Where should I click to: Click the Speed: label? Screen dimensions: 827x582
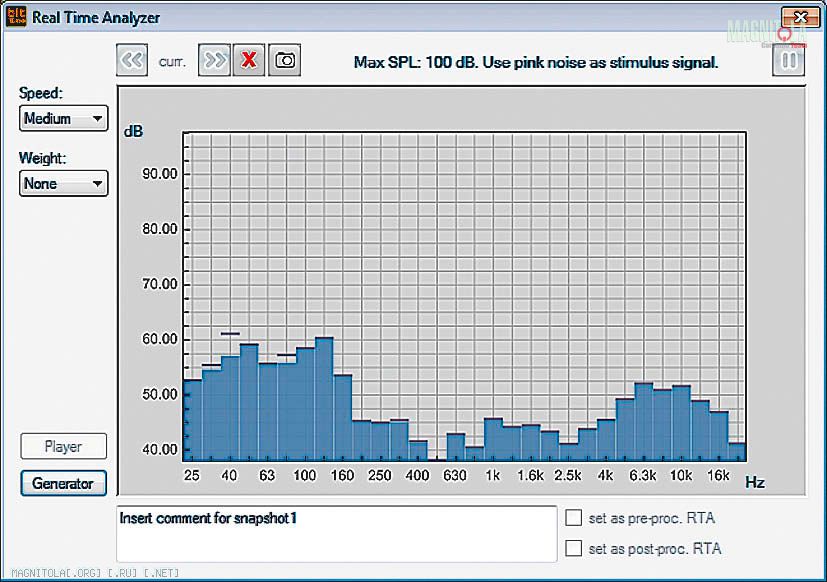41,93
